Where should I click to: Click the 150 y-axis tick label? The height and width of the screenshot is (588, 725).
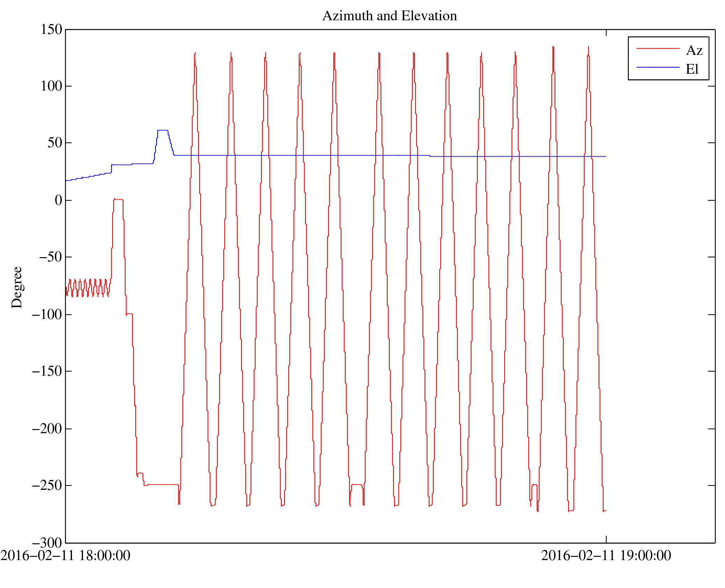pyautogui.click(x=51, y=29)
